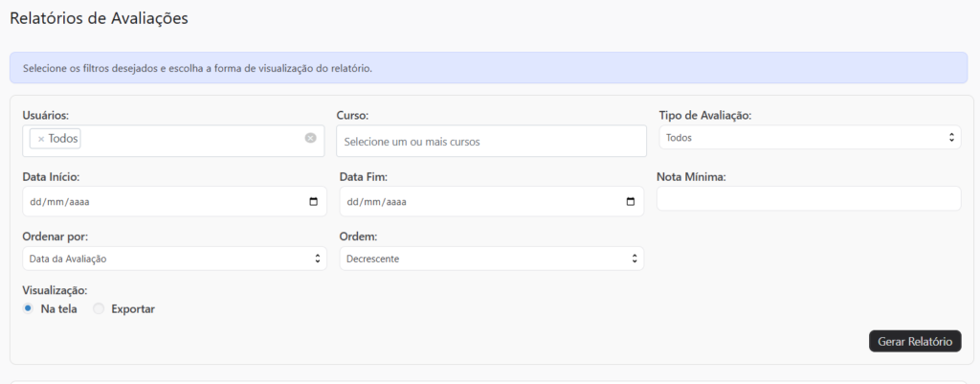This screenshot has height=384, width=980.
Task: Select the day segment in Data Início
Action: click(35, 202)
